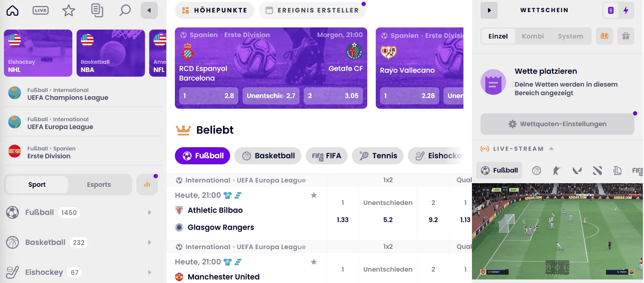644x283 pixels.
Task: Open UEFA Champions League link
Action: click(68, 97)
